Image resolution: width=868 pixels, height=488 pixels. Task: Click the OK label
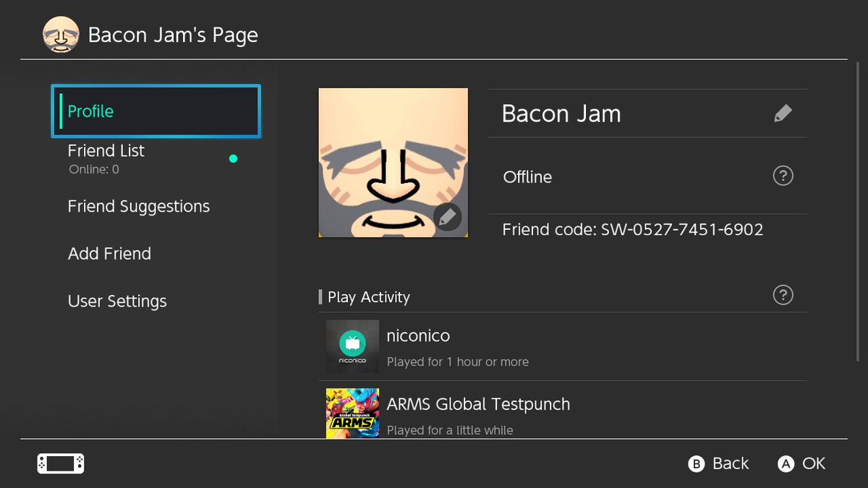(814, 463)
